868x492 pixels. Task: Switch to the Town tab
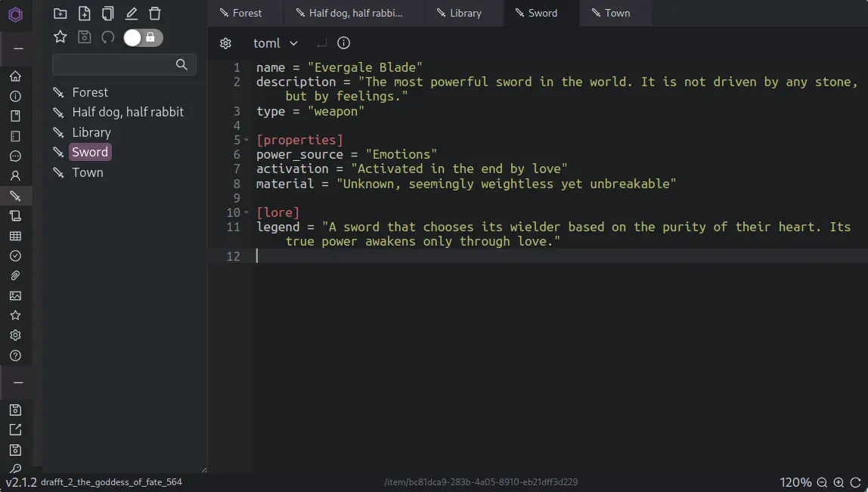click(x=615, y=13)
